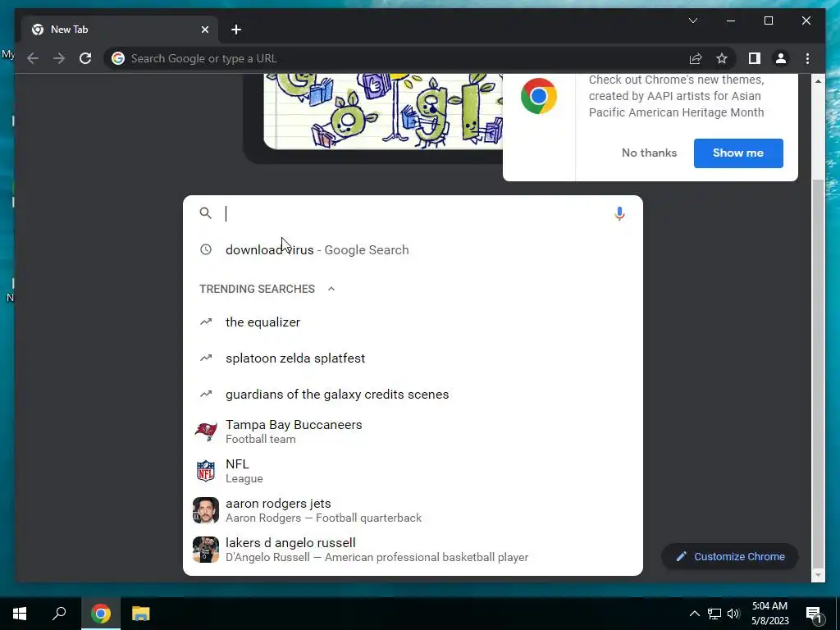
Task: Click the browser forward arrow
Action: (59, 58)
